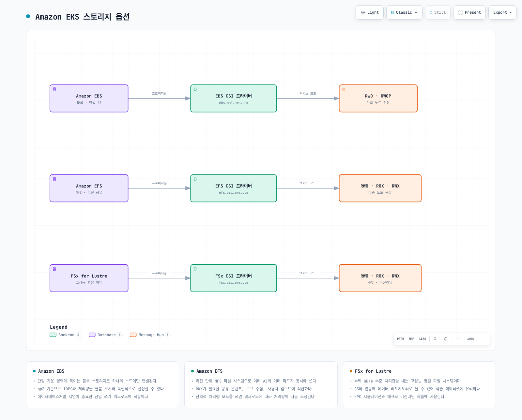Zoom in with the plus button
Screen dimensions: 522x420
click(484, 339)
